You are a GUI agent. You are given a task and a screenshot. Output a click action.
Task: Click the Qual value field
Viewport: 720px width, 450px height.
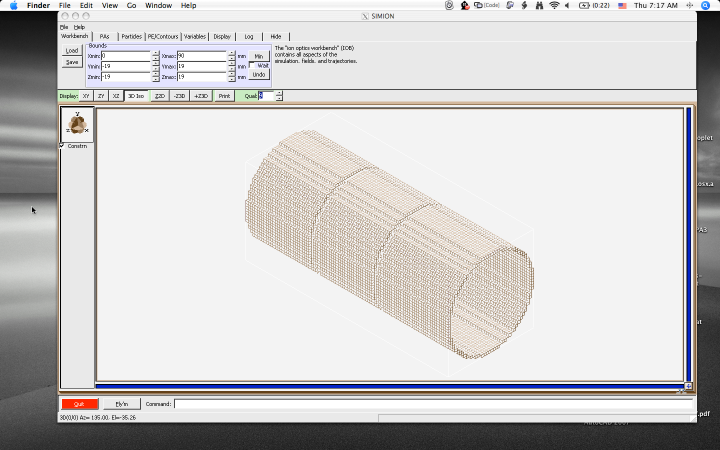pyautogui.click(x=266, y=96)
